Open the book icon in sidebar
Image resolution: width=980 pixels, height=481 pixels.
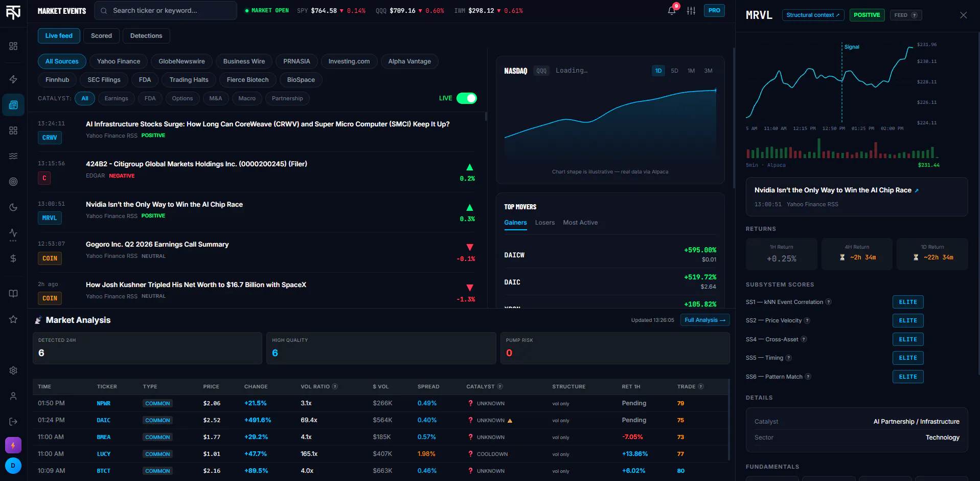click(13, 293)
